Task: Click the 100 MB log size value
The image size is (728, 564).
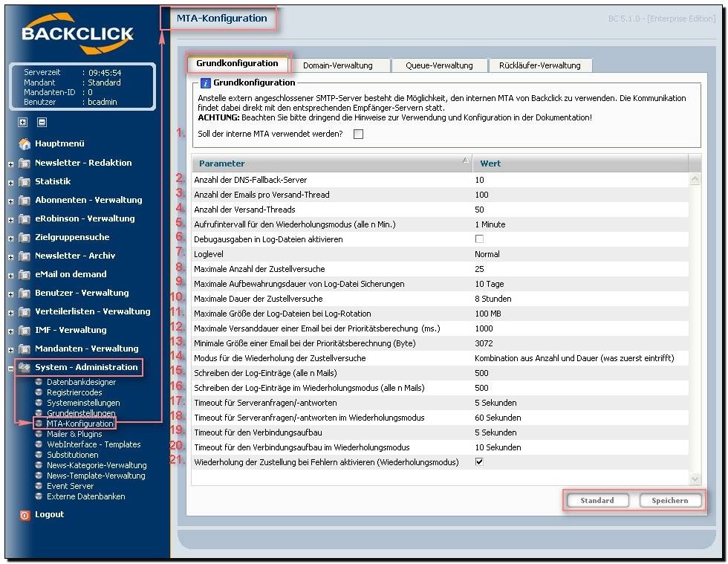Action: click(487, 314)
